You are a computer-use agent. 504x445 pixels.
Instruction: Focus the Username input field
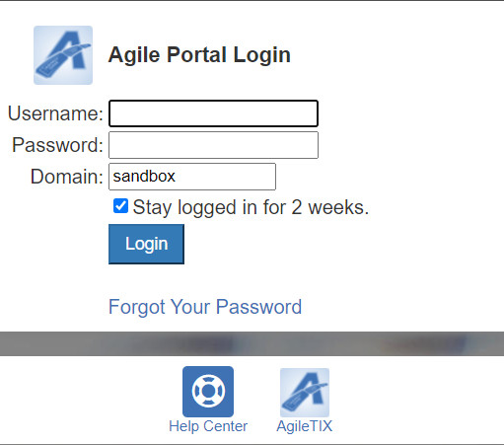[x=213, y=113]
